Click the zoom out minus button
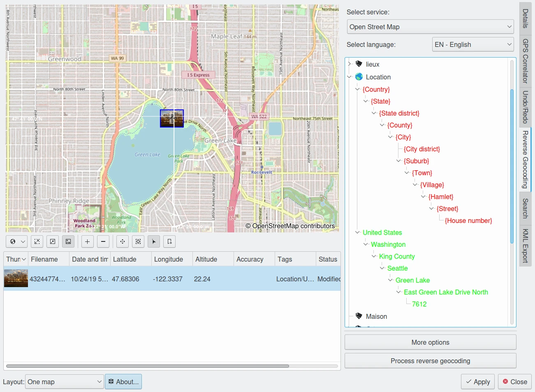The height and width of the screenshot is (392, 535). click(x=103, y=242)
